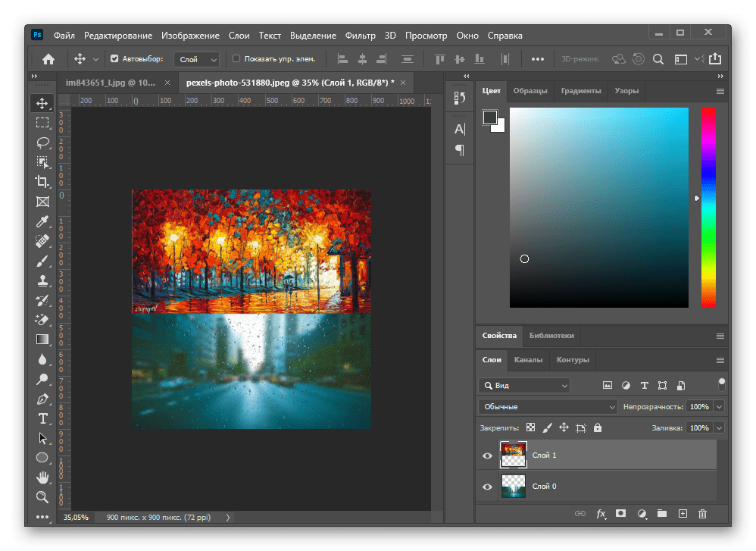The image size is (756, 551).
Task: Click inside the color picker field
Action: point(599,208)
